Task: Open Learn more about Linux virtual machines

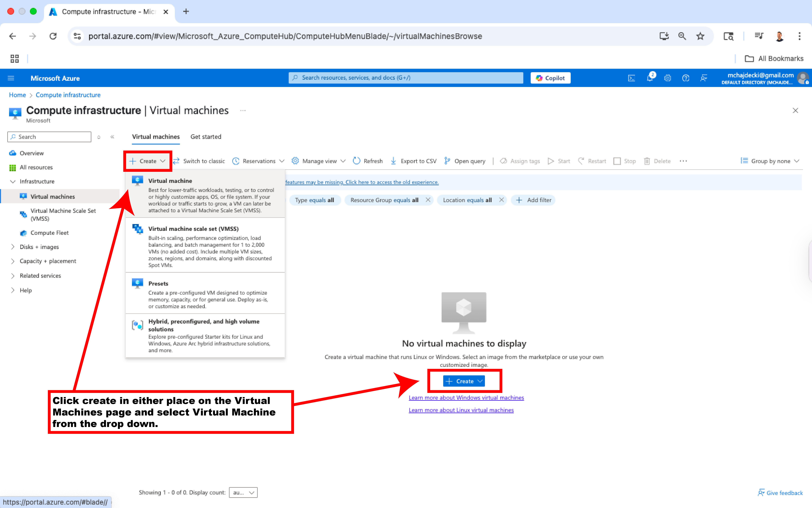Action: pos(461,410)
